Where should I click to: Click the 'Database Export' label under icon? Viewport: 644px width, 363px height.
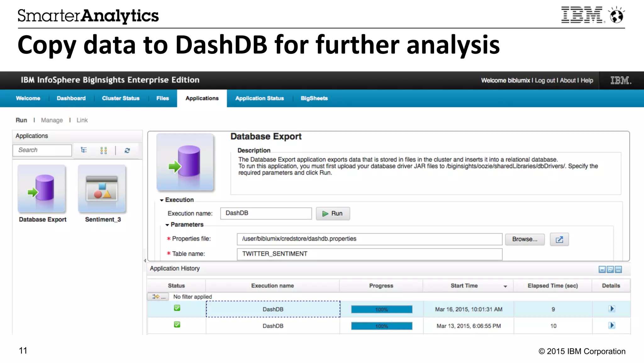(x=42, y=219)
